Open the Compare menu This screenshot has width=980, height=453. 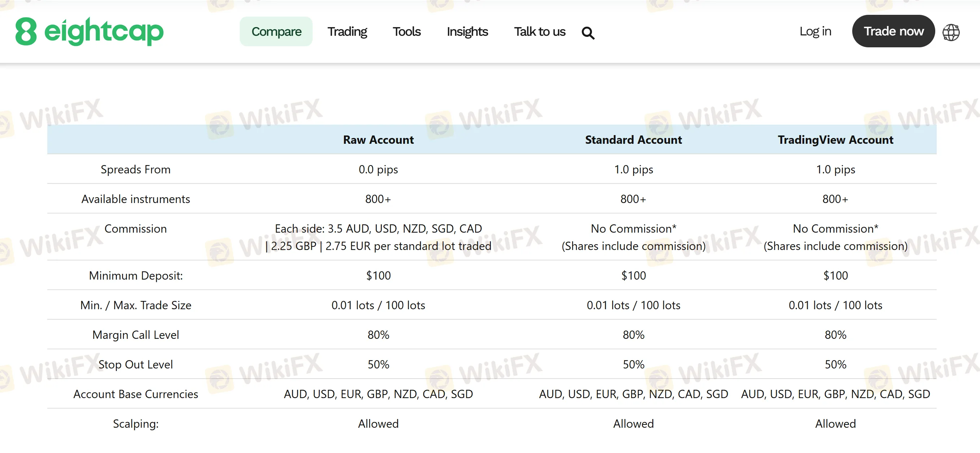(x=276, y=31)
